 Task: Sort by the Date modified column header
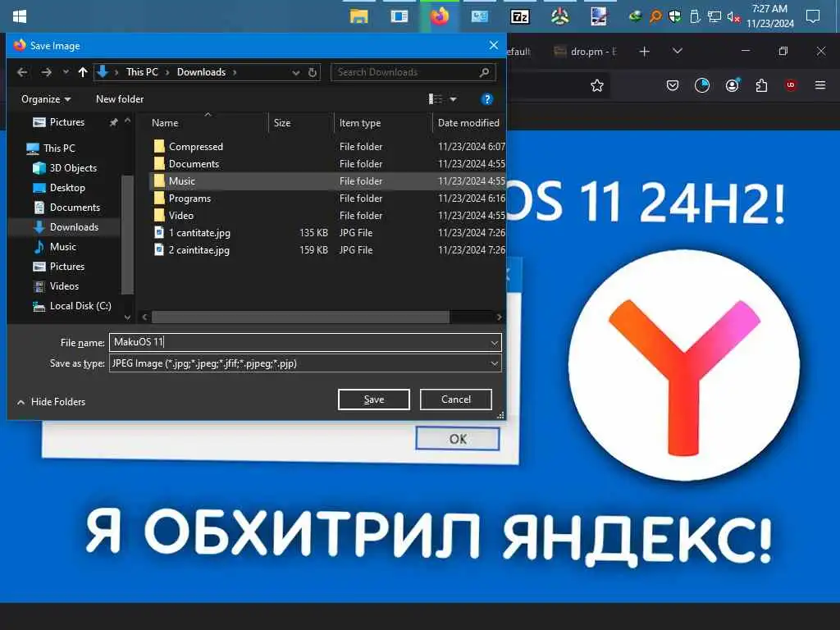(x=468, y=123)
